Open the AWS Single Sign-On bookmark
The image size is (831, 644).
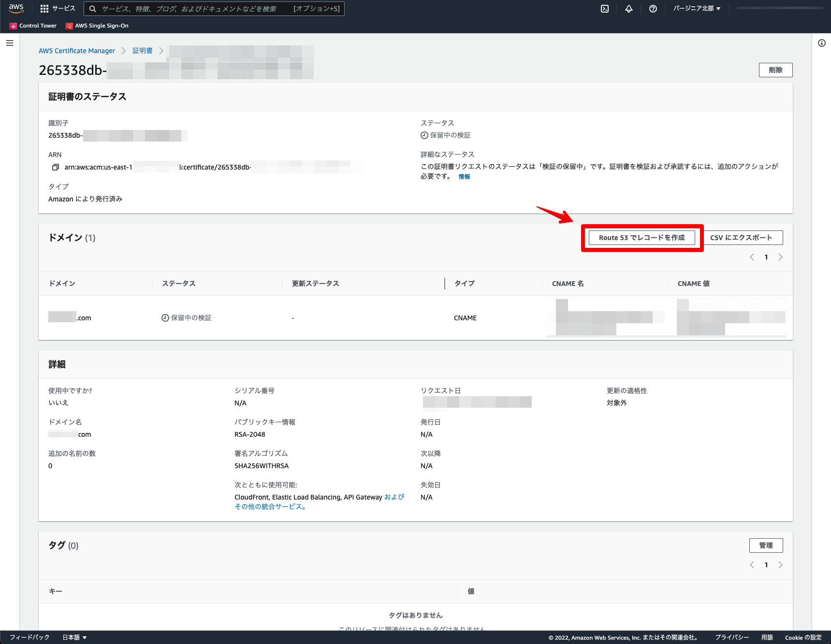(x=97, y=26)
